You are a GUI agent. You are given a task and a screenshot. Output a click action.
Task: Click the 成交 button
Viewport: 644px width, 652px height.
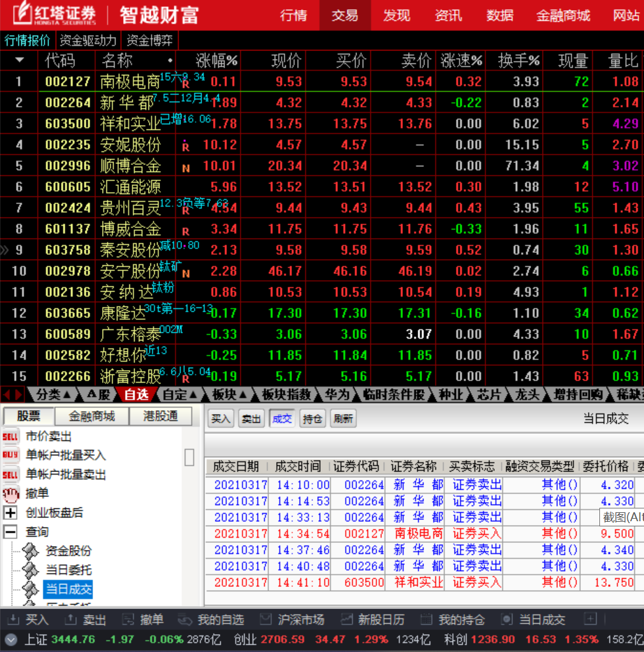(282, 419)
